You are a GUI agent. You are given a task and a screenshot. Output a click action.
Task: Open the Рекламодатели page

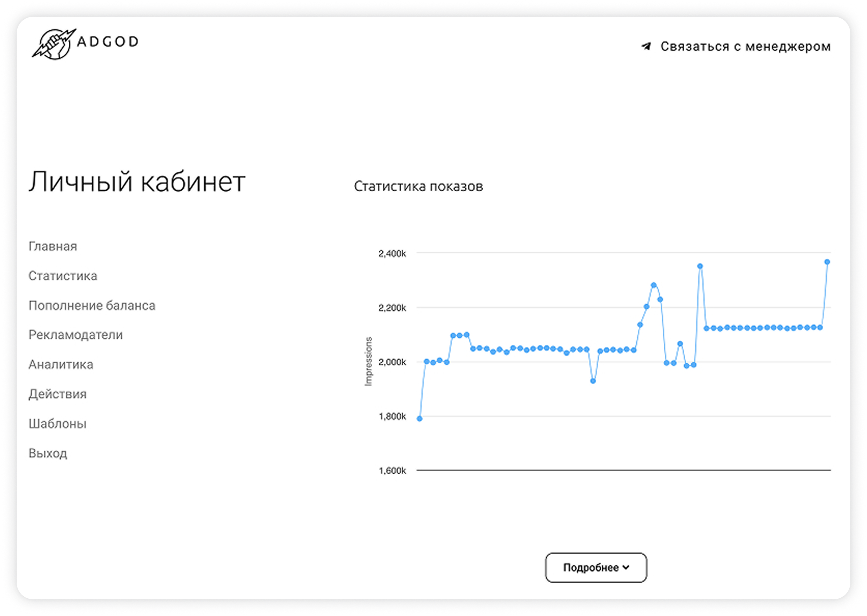click(x=76, y=335)
